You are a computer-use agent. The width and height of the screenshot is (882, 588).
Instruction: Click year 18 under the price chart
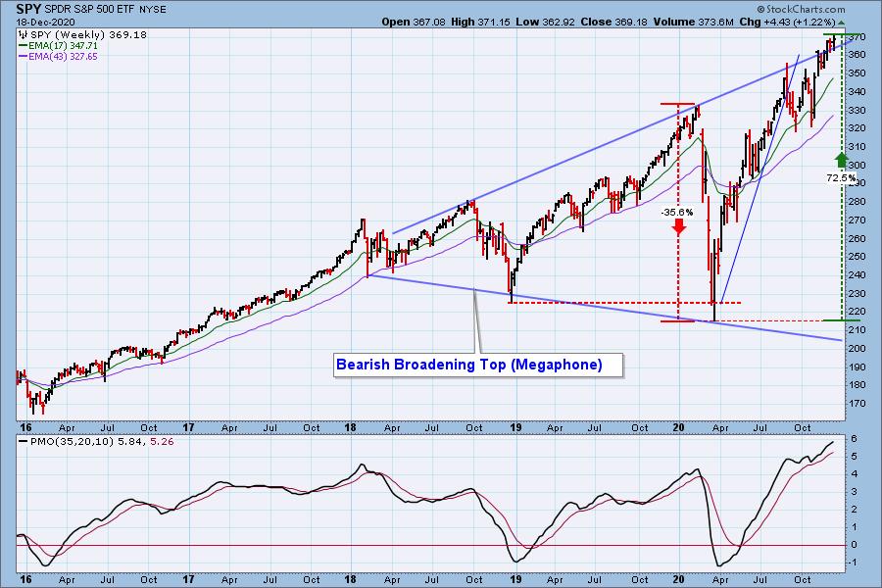tap(351, 427)
